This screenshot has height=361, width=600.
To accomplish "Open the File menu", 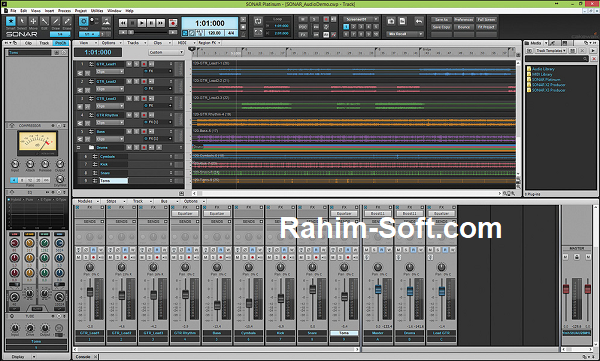I will pyautogui.click(x=13, y=11).
